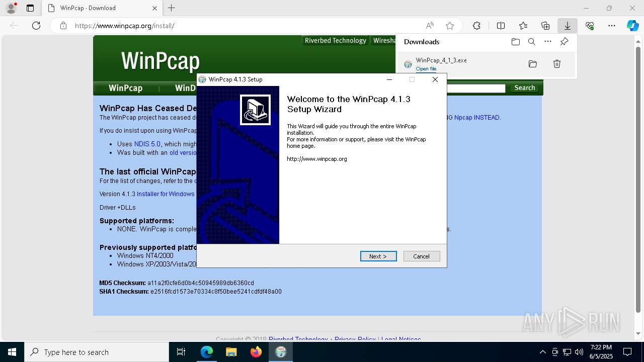Click the Downloads toolbar button in Edge
644x362 pixels.
click(x=567, y=26)
